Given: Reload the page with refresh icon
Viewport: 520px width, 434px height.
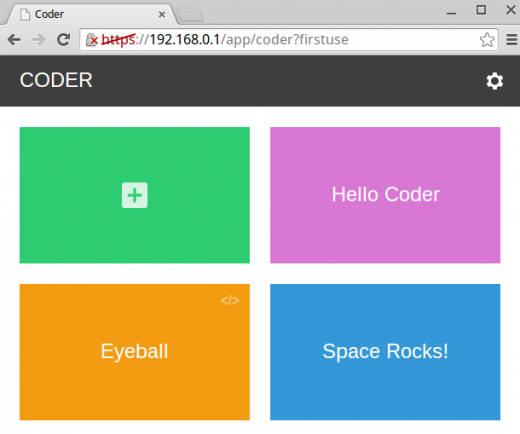Looking at the screenshot, I should 63,39.
